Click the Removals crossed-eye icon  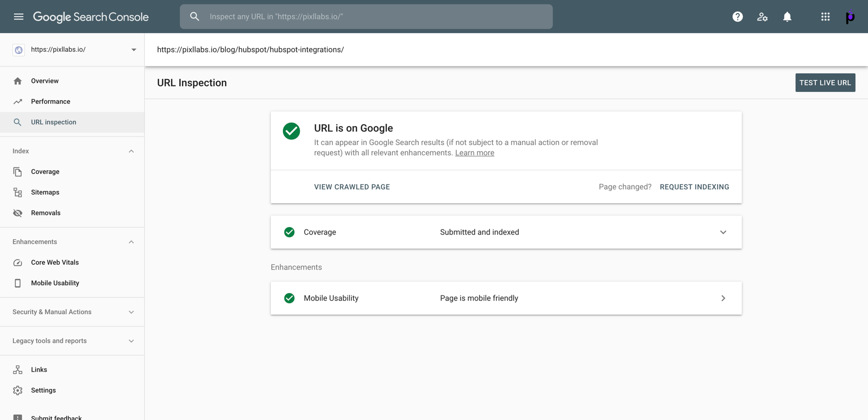(18, 213)
